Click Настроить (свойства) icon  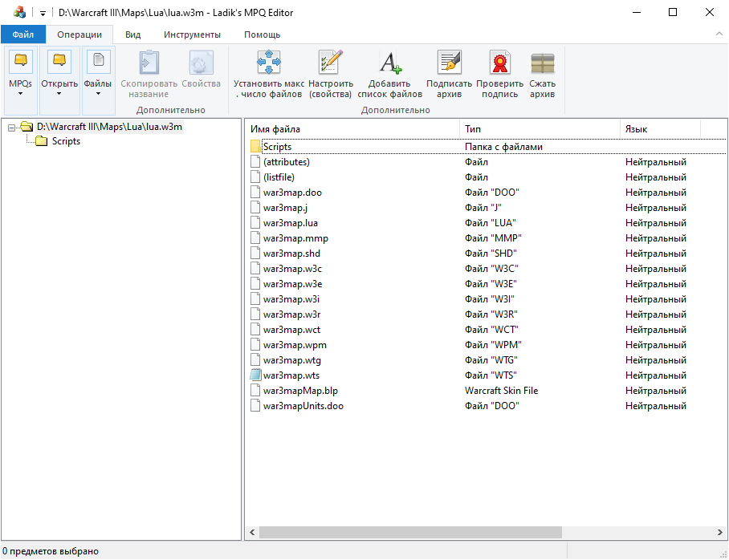(331, 63)
